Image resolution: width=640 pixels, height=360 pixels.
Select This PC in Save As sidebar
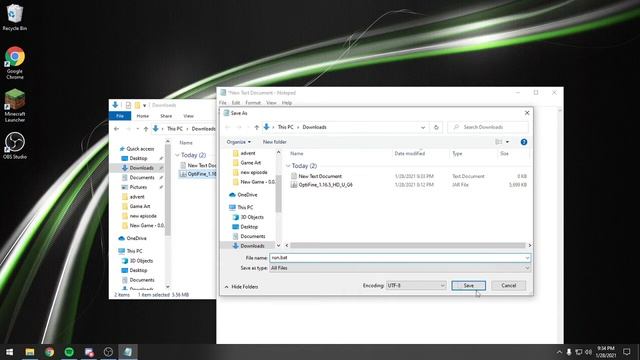[x=245, y=207]
